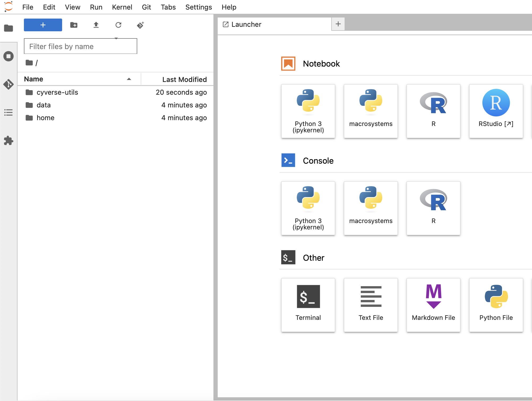Select the Launcher tab
This screenshot has width=532, height=401.
click(x=246, y=24)
